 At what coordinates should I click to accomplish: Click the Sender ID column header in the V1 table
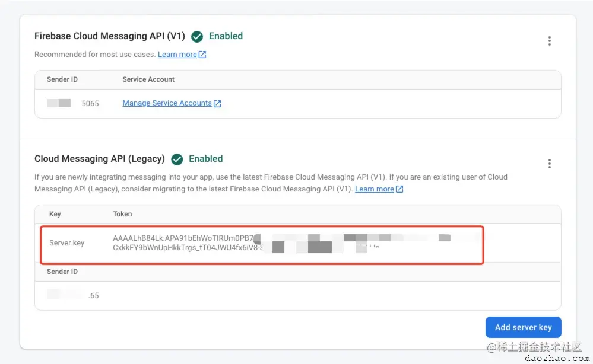[x=62, y=79]
